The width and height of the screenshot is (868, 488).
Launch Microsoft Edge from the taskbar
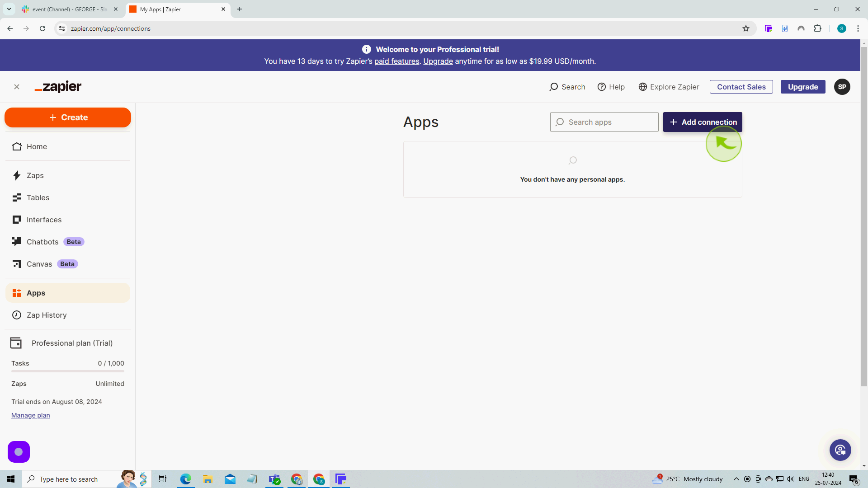tap(185, 479)
